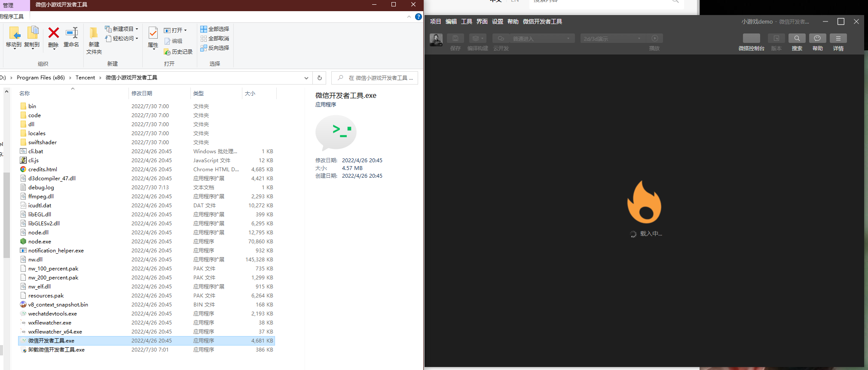Open the 项目 menu in DevTools
868x370 pixels.
point(435,21)
